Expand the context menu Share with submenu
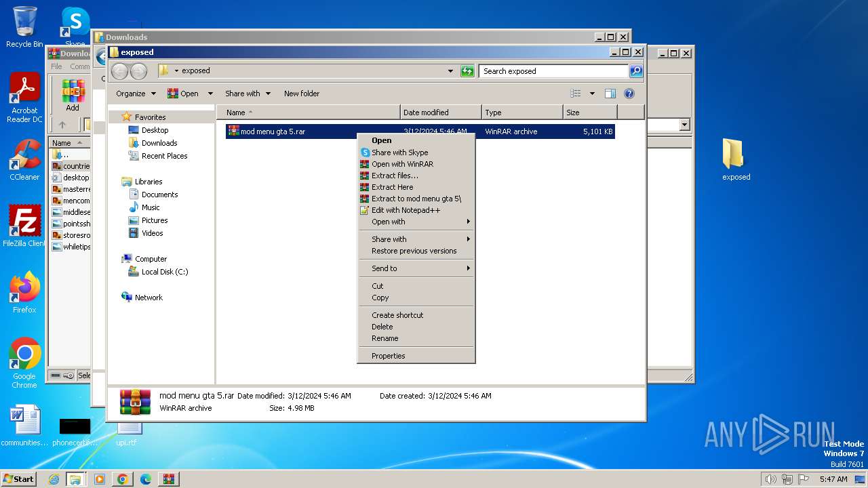 tap(416, 239)
